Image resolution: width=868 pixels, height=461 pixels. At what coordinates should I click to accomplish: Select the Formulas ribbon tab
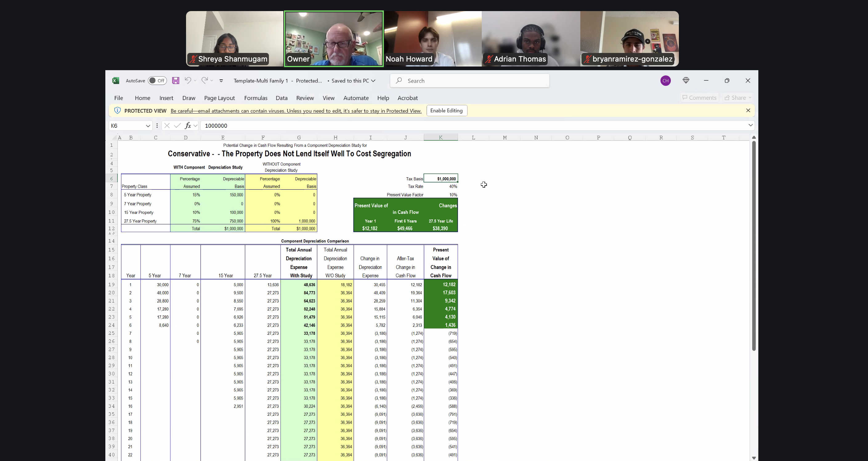(256, 98)
